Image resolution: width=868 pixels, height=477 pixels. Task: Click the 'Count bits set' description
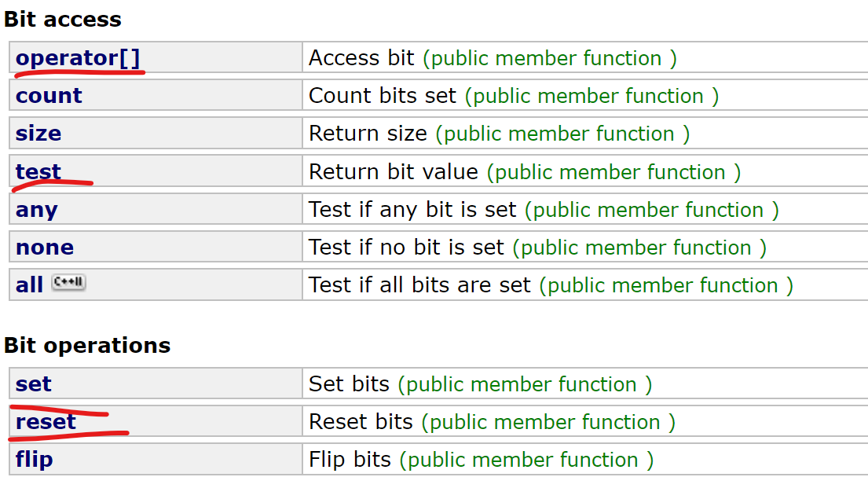pyautogui.click(x=383, y=96)
